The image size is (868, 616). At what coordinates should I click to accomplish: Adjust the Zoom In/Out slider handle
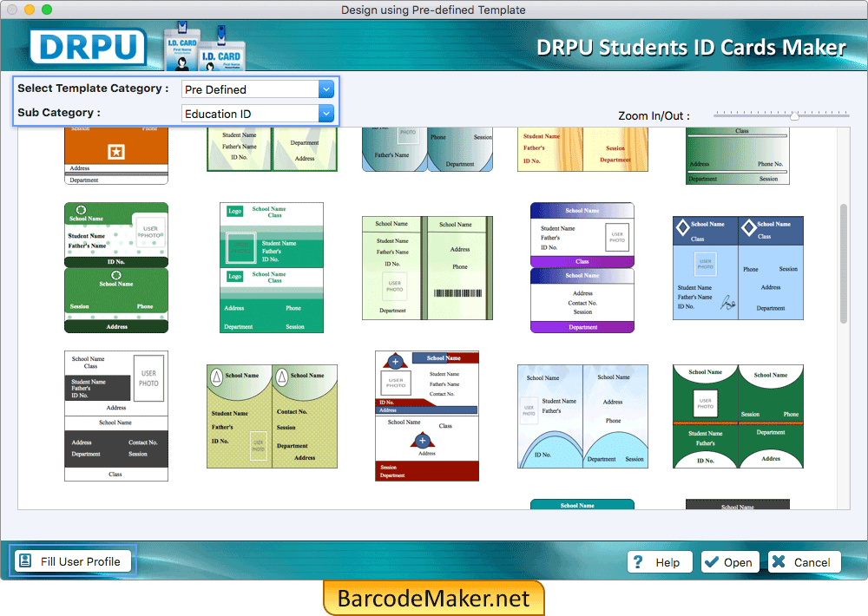[794, 115]
